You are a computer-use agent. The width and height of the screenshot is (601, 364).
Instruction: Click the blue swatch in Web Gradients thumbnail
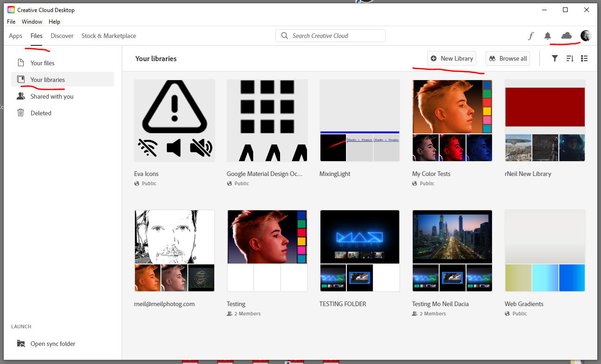pyautogui.click(x=572, y=278)
